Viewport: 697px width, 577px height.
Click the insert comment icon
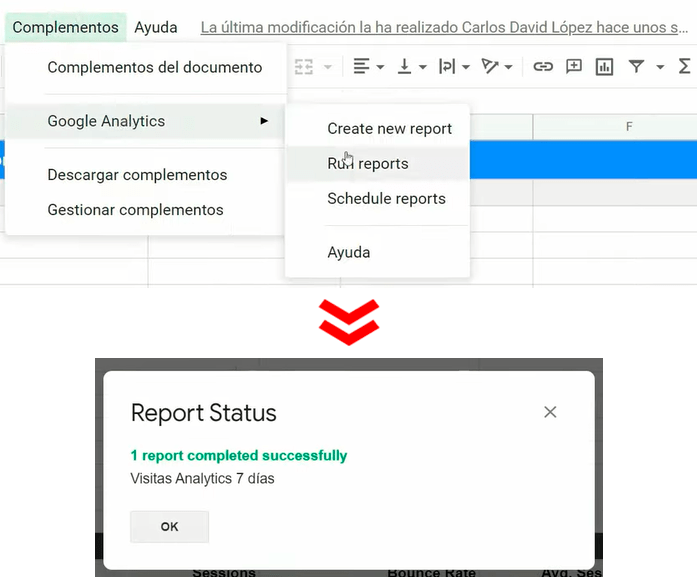click(x=574, y=67)
